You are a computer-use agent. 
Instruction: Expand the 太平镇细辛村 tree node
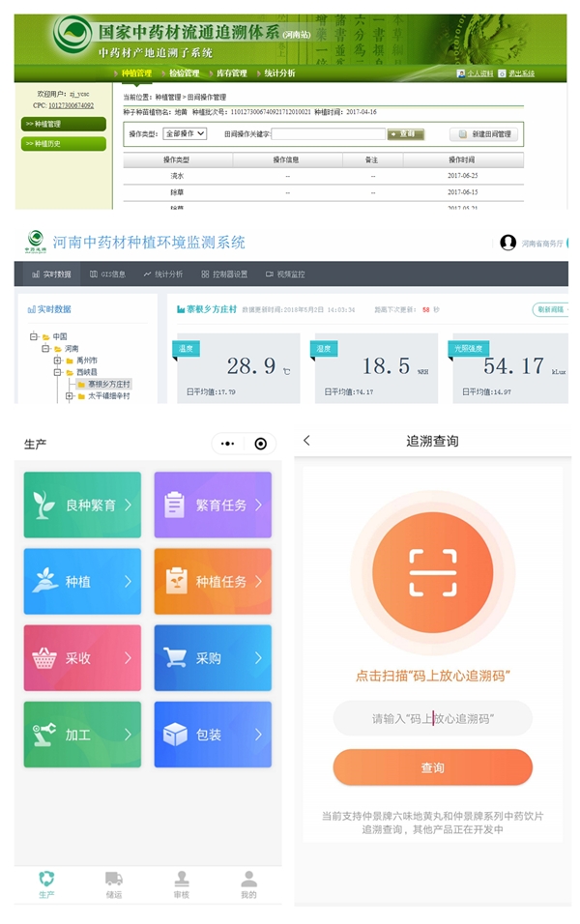69,395
